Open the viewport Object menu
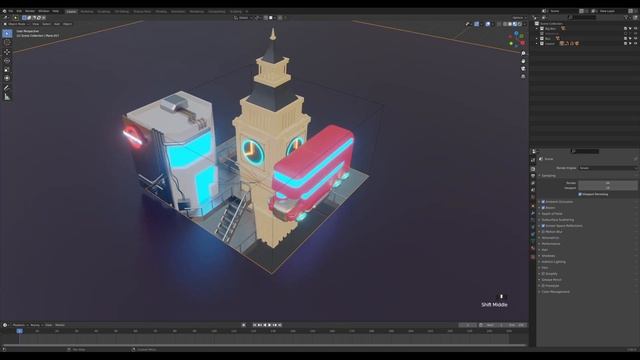The image size is (640, 360). (67, 24)
